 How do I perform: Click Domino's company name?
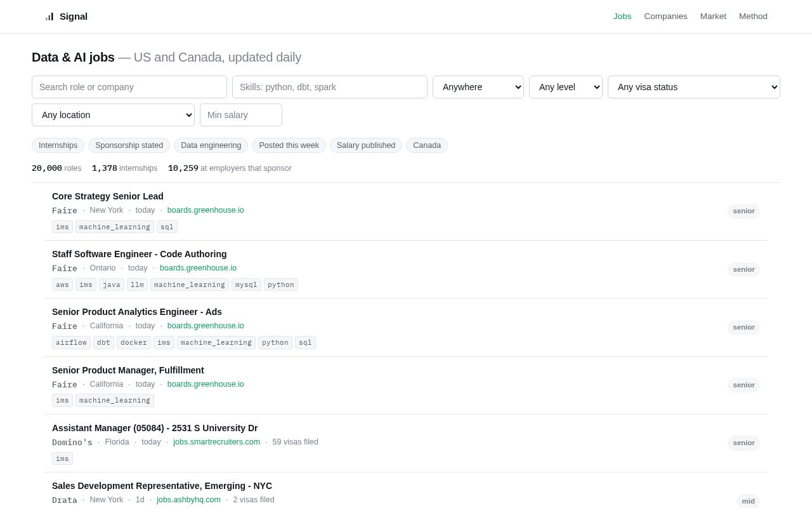click(72, 442)
